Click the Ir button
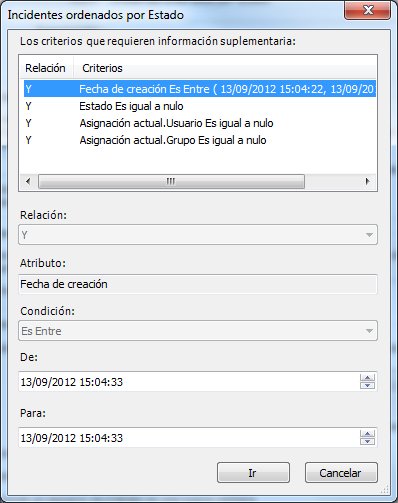The width and height of the screenshot is (398, 503). tap(253, 473)
